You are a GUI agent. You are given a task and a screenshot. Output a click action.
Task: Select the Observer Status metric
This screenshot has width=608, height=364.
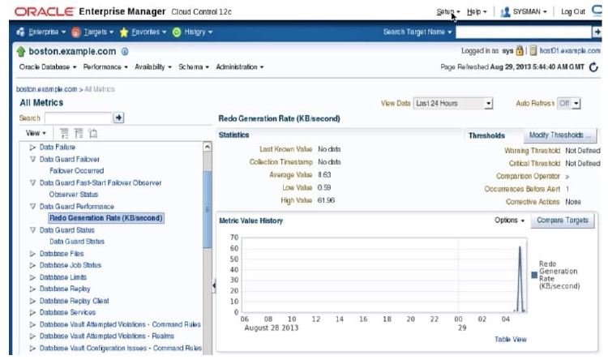pyautogui.click(x=73, y=195)
